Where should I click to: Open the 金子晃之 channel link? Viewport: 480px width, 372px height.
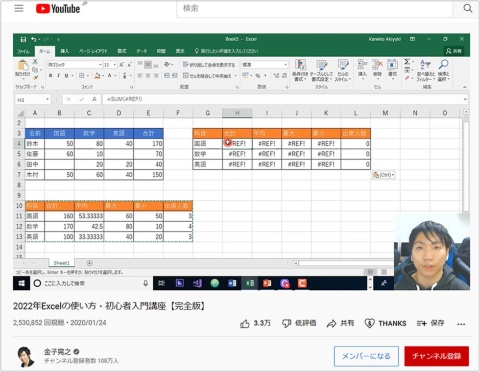pyautogui.click(x=58, y=352)
